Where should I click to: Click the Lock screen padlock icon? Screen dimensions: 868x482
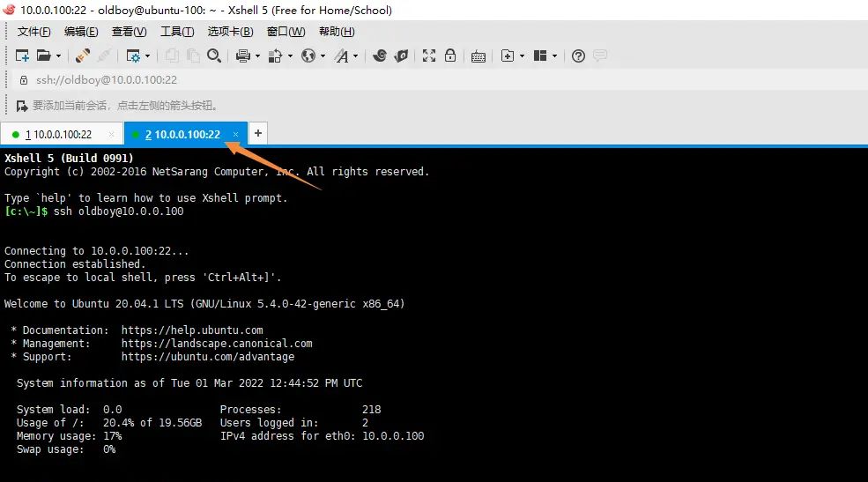450,56
